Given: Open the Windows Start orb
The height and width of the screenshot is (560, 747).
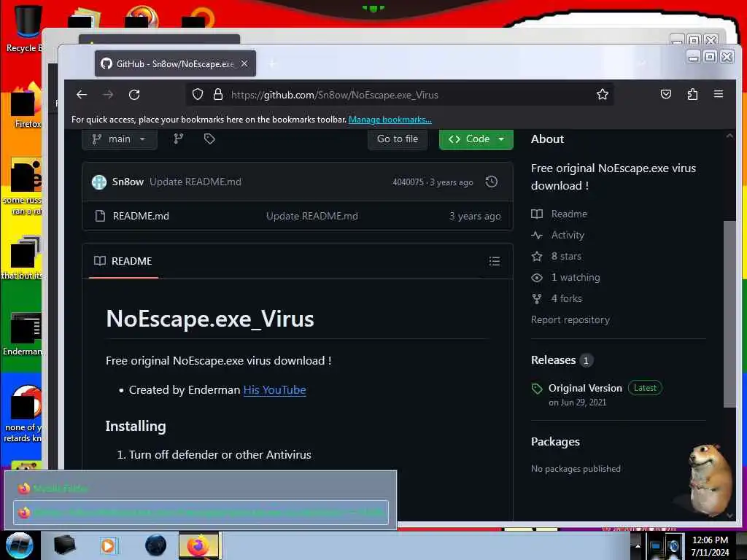Looking at the screenshot, I should [20, 545].
